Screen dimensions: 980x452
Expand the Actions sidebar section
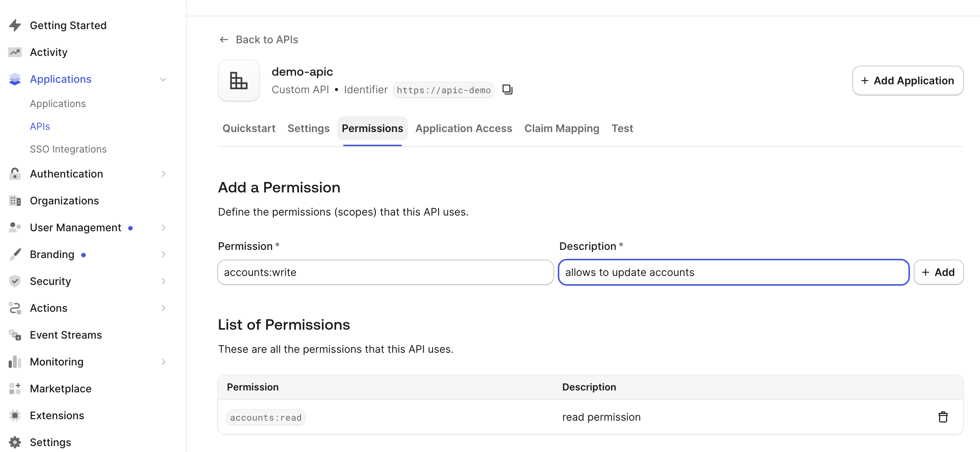163,308
